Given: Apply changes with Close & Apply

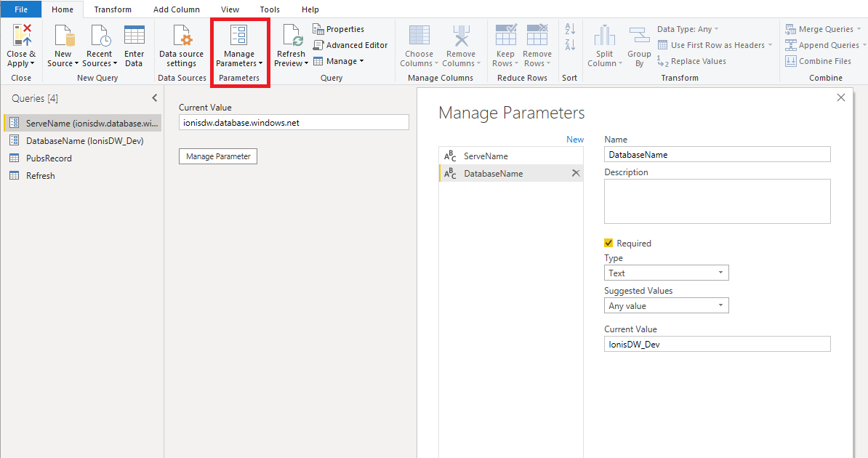Looking at the screenshot, I should [x=21, y=46].
